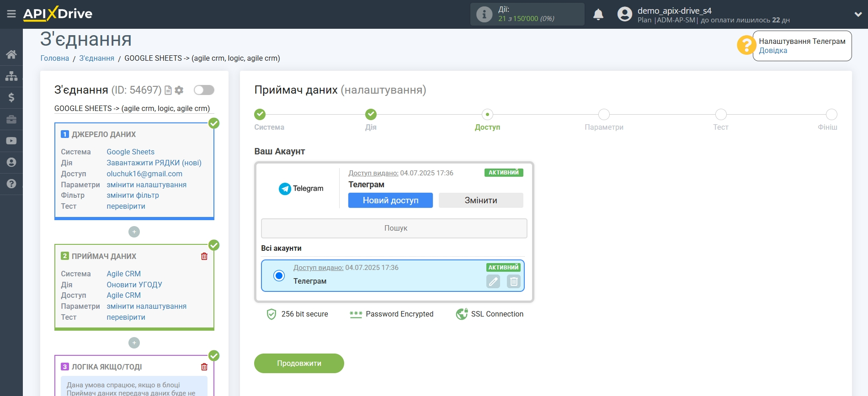868x396 pixels.
Task: Click the receiver Agile CRM access link
Action: [123, 295]
